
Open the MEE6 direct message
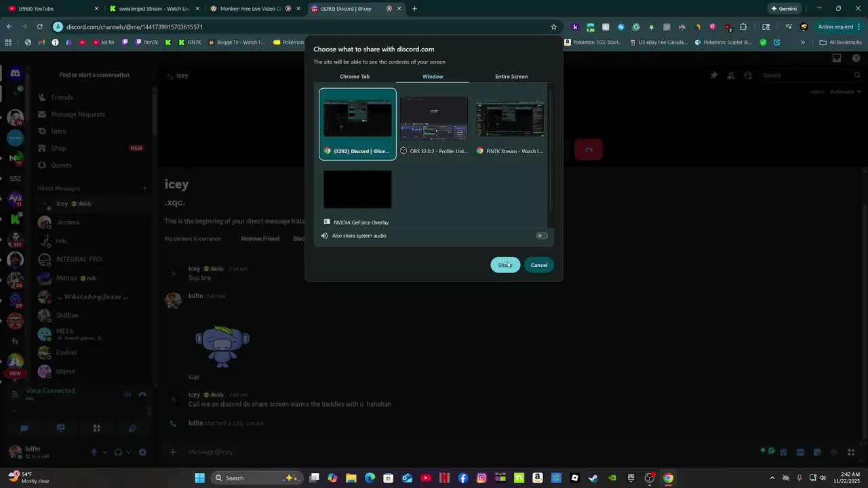(x=93, y=334)
